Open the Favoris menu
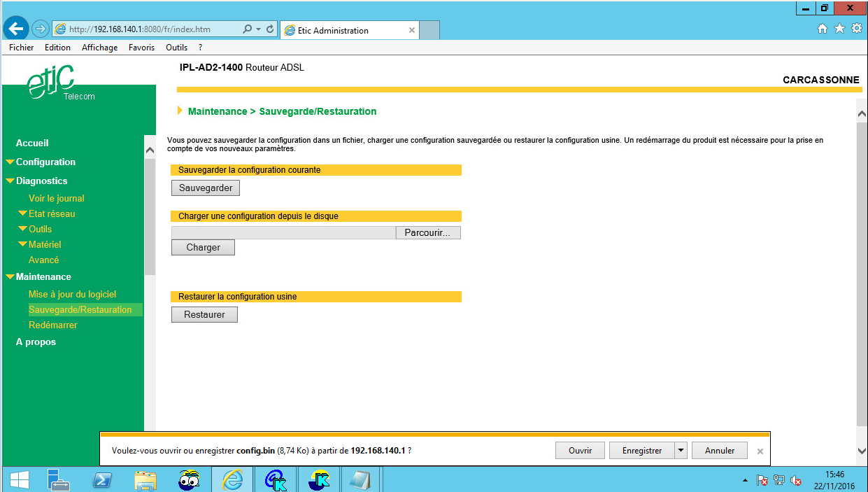The height and width of the screenshot is (492, 868). coord(141,48)
